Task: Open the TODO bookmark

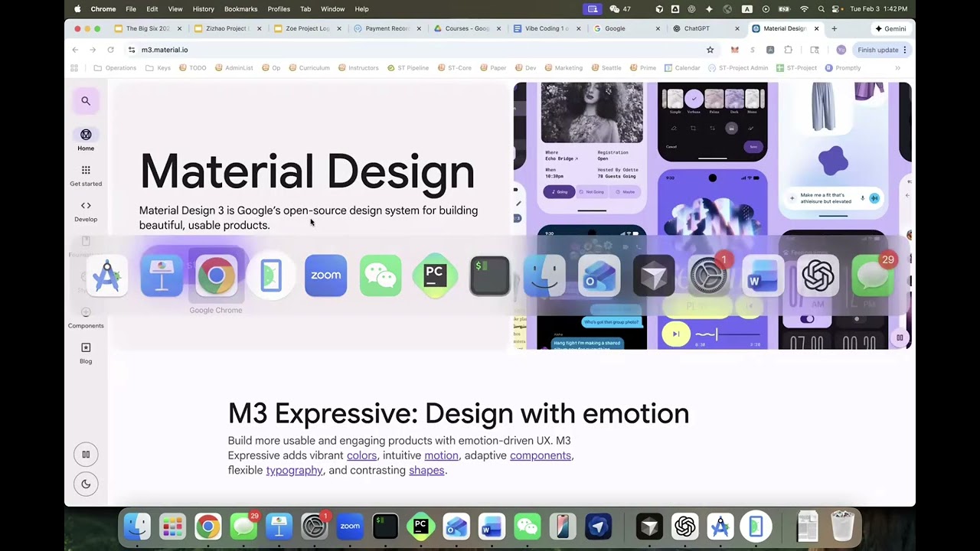Action: point(193,68)
